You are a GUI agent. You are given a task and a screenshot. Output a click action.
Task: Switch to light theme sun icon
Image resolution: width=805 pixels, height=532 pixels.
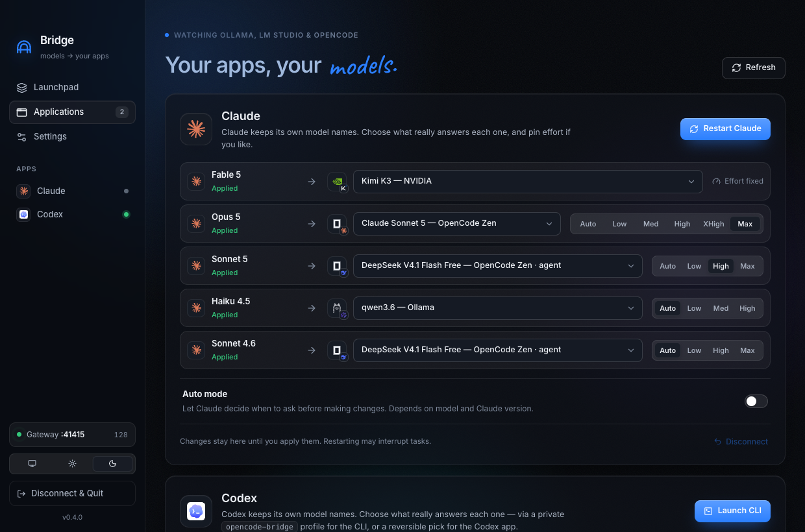[72, 464]
